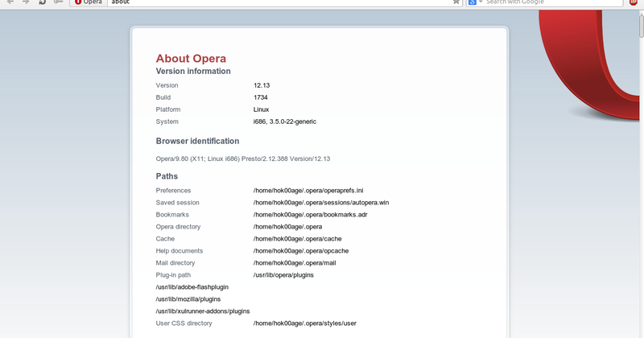Select the sessions/autopera.win path
This screenshot has height=338, width=644.
click(x=321, y=203)
